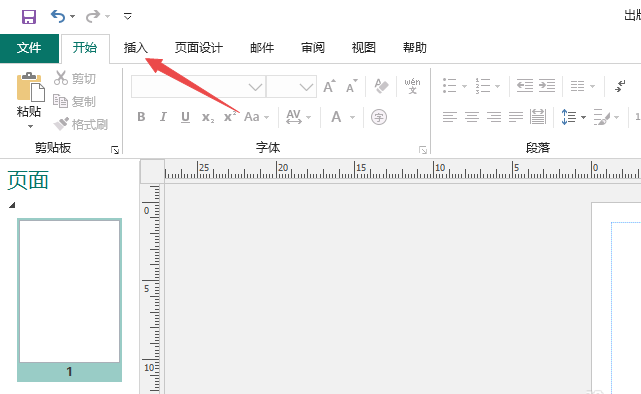
Task: Click the 粘贴 (Paste) clipboard icon
Action: tap(30, 87)
